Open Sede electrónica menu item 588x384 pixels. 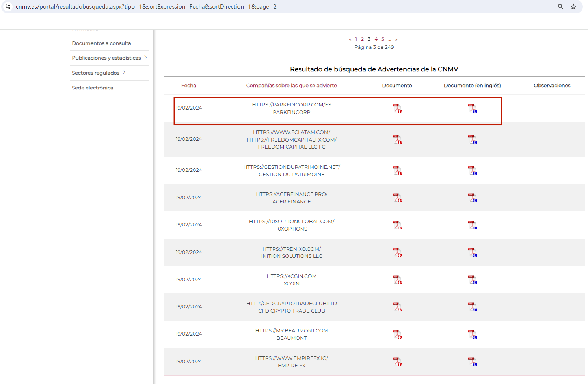click(92, 88)
